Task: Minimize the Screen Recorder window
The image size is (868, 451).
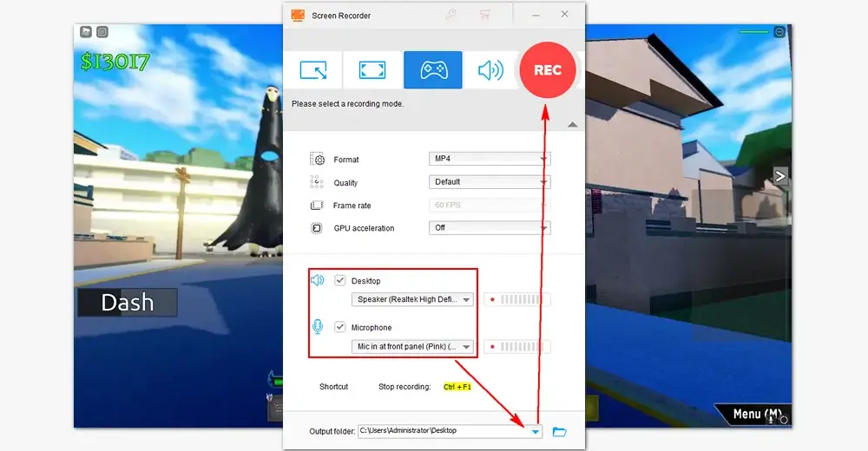Action: (536, 15)
